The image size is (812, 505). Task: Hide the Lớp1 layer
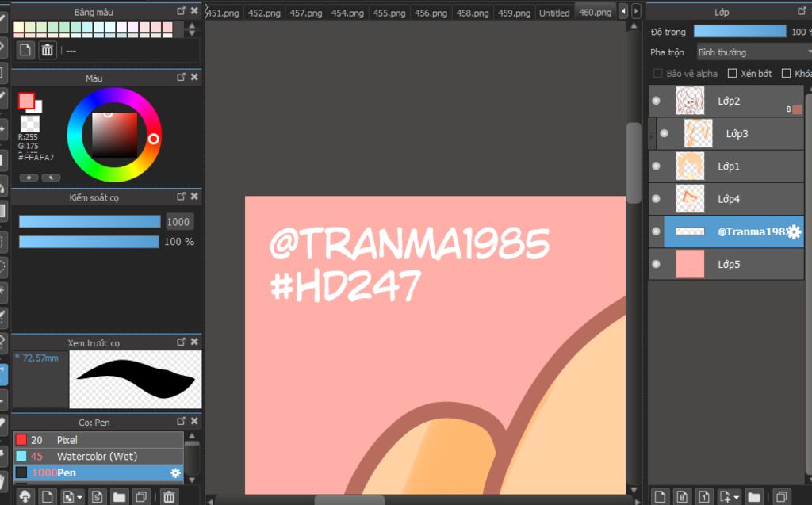[656, 166]
